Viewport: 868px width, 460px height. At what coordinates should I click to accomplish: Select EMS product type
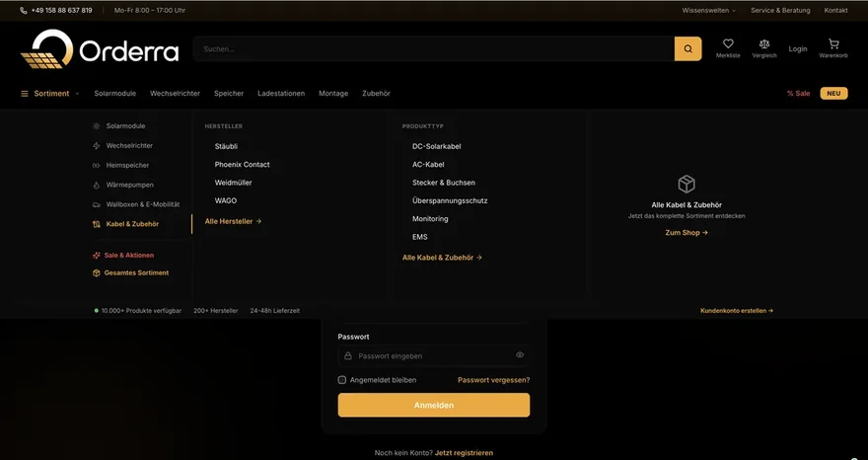coord(419,237)
